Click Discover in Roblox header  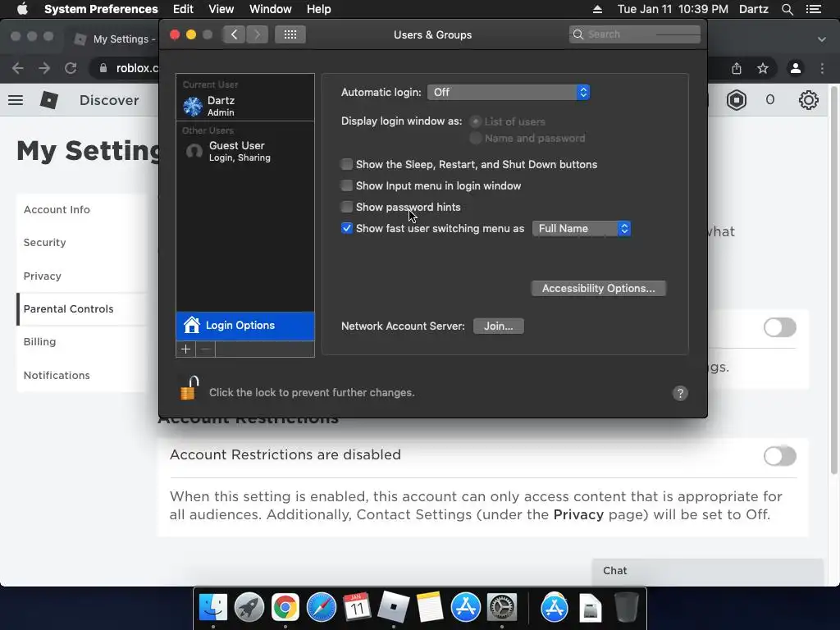(x=109, y=100)
